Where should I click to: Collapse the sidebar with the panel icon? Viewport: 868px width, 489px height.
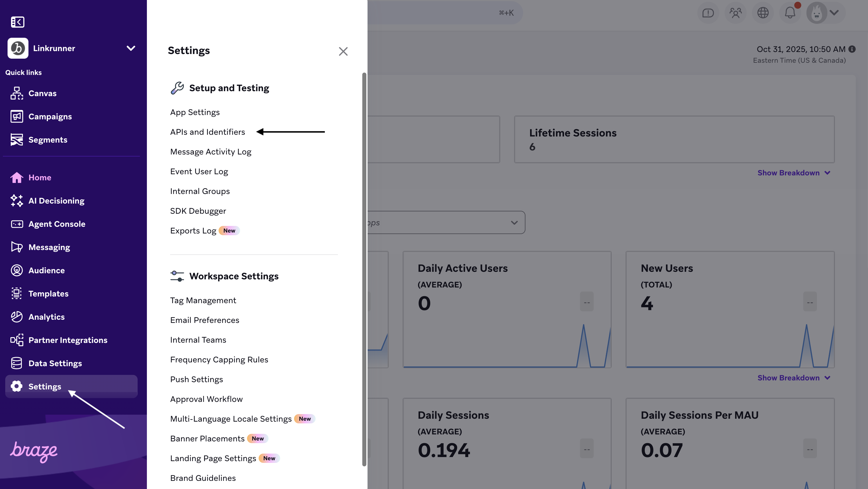(x=17, y=22)
